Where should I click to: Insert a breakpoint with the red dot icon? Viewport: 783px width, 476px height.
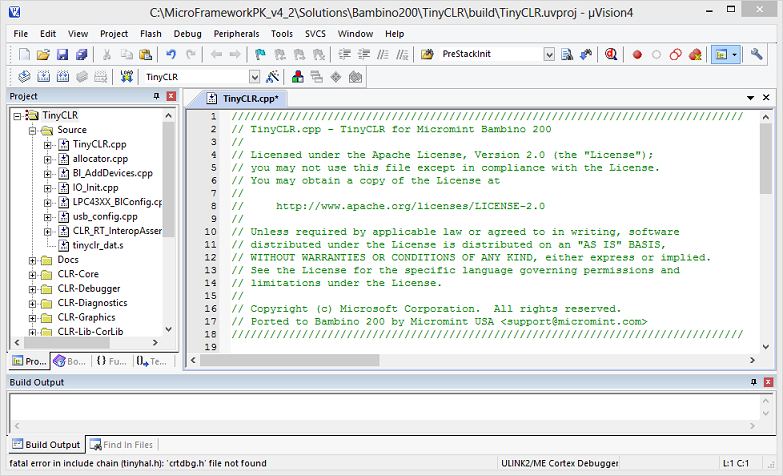click(637, 55)
